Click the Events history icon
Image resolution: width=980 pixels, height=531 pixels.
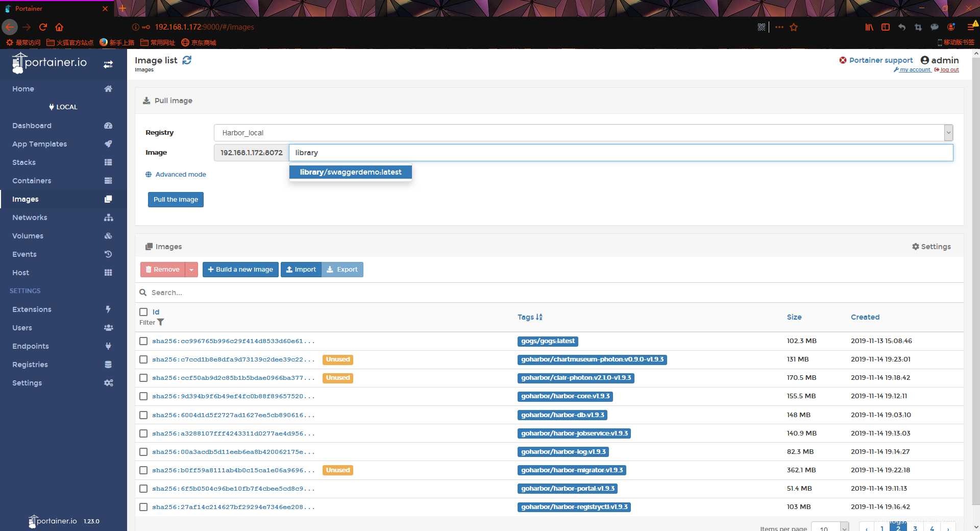[108, 254]
